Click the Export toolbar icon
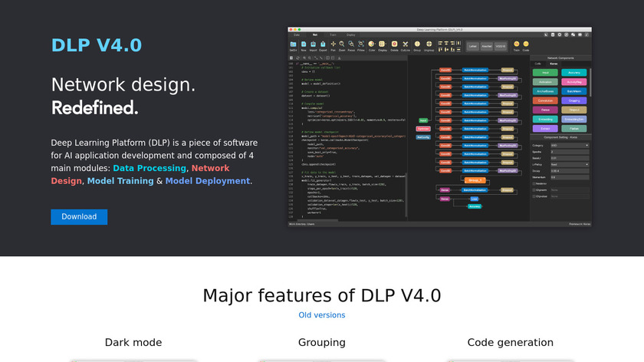This screenshot has height=362, width=644. (323, 44)
